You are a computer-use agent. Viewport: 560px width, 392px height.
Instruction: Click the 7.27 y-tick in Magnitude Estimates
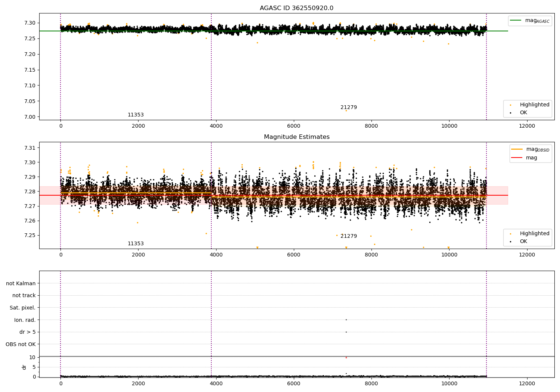(x=29, y=206)
